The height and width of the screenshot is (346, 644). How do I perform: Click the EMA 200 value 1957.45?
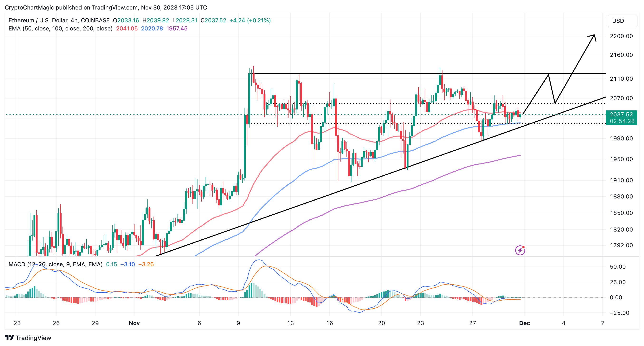[x=177, y=29]
